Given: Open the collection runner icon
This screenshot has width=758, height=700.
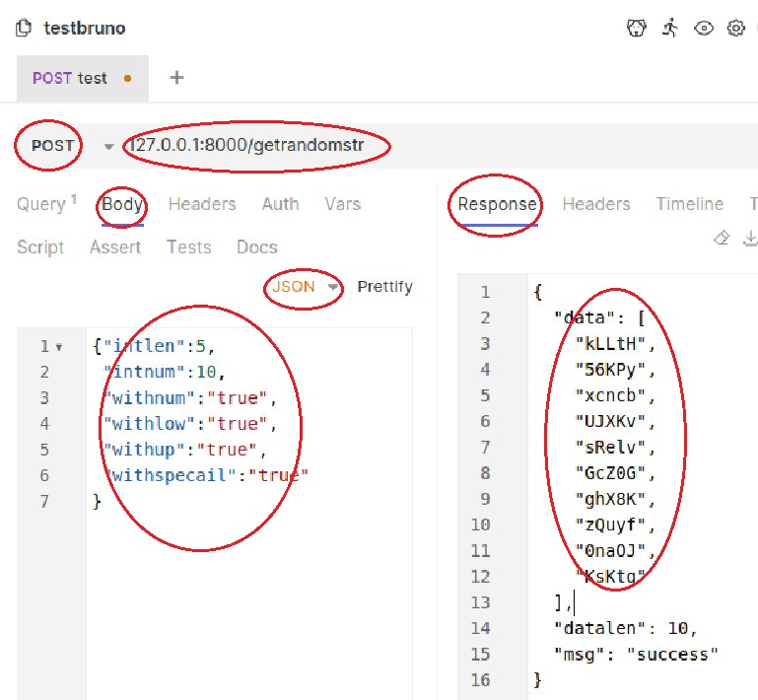Looking at the screenshot, I should coord(670,28).
